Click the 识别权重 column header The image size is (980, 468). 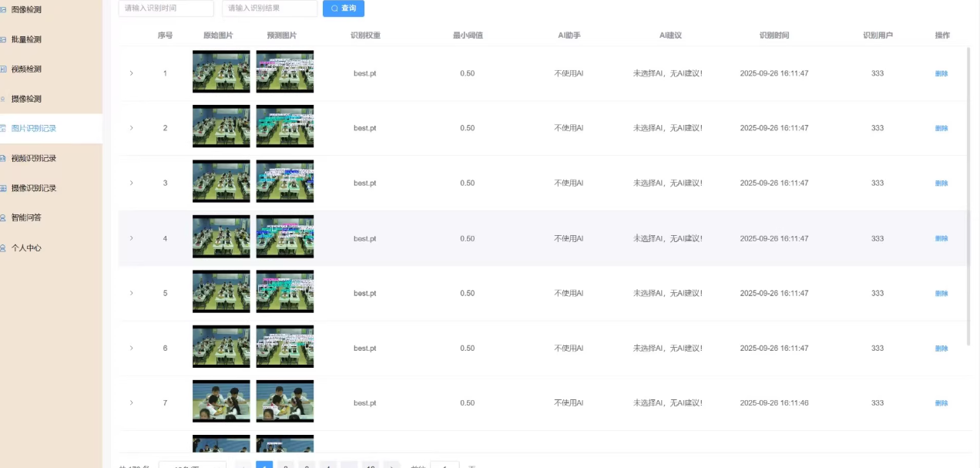(x=365, y=35)
